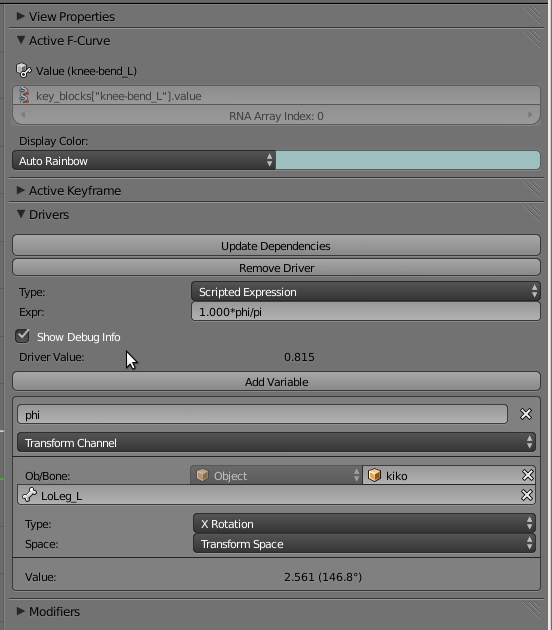Open the Transform Channel variable type dropdown

(x=276, y=442)
